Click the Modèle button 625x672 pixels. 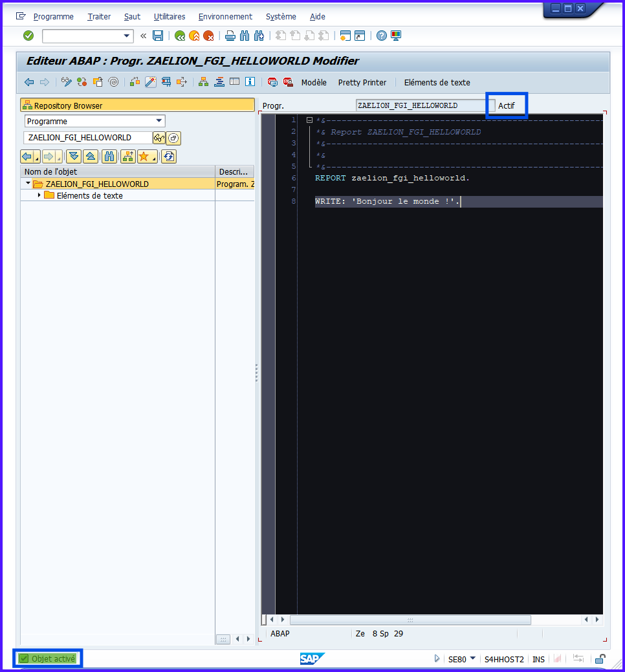coord(314,82)
